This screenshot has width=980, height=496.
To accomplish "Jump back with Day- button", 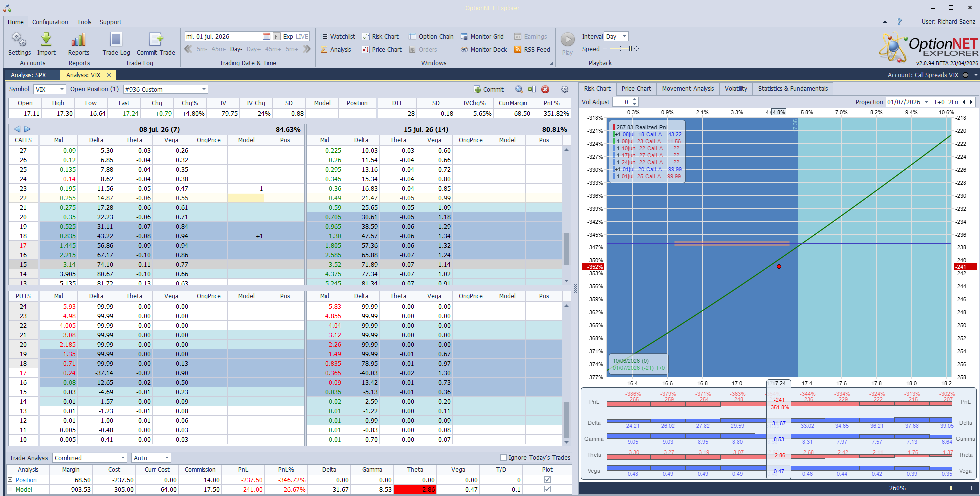I will [x=236, y=49].
